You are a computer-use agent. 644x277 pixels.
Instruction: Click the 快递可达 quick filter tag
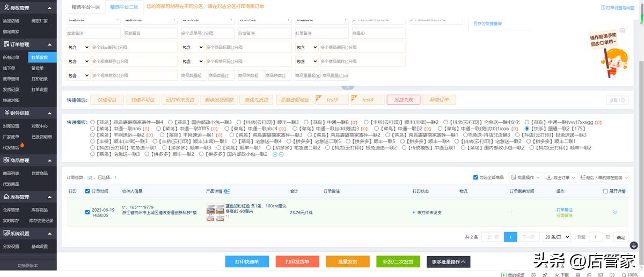[106, 100]
